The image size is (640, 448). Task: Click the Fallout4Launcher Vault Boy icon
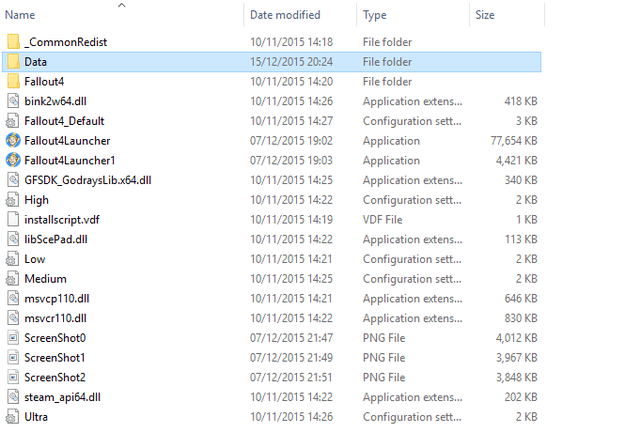tap(13, 140)
